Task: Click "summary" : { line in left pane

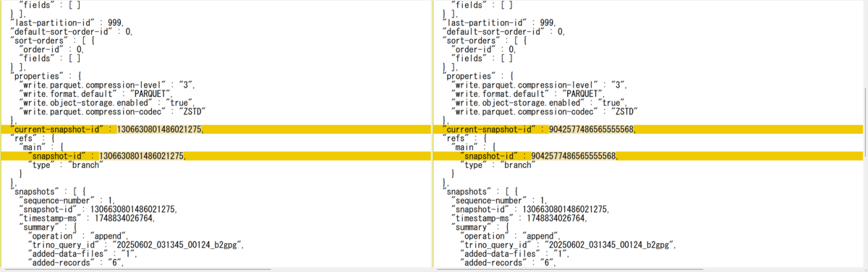Action: [48, 226]
